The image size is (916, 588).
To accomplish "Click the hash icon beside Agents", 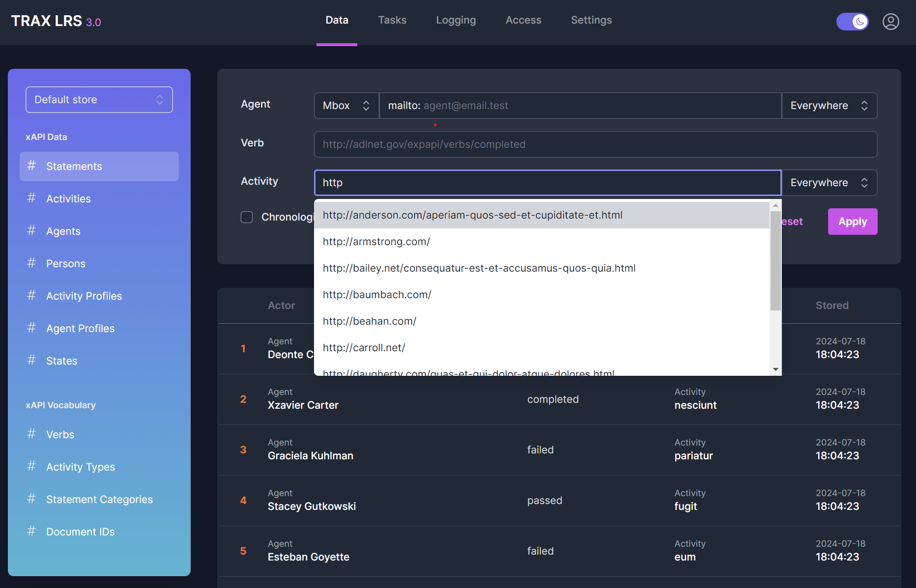I will coord(31,231).
